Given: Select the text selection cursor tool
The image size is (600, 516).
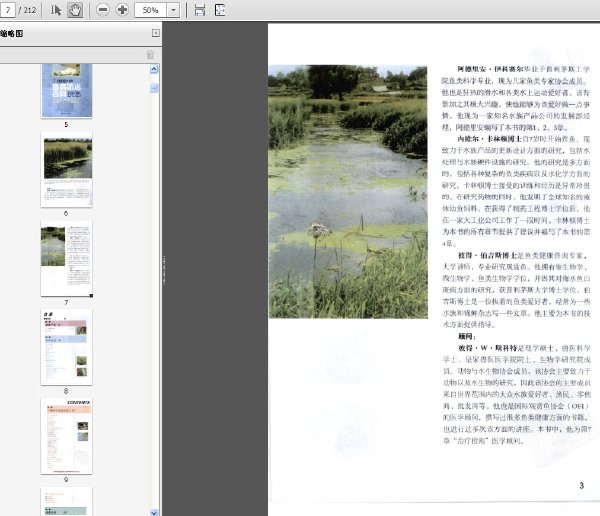Looking at the screenshot, I should (56, 10).
